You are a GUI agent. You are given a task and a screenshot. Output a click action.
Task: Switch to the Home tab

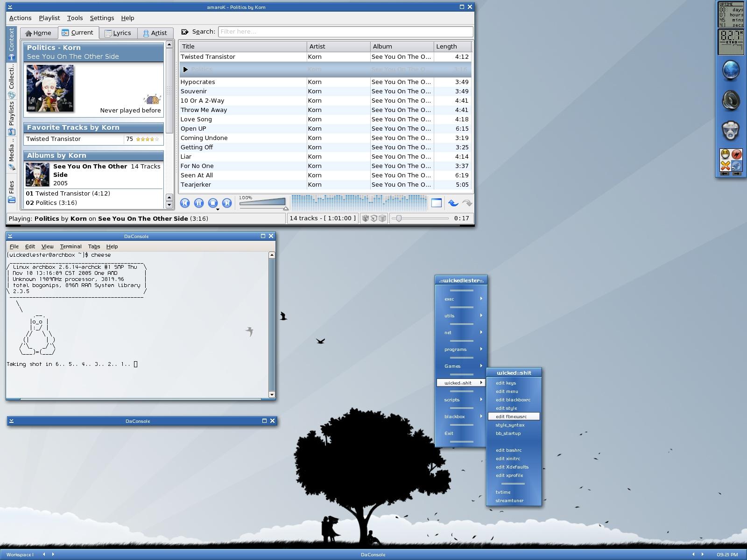click(x=39, y=33)
